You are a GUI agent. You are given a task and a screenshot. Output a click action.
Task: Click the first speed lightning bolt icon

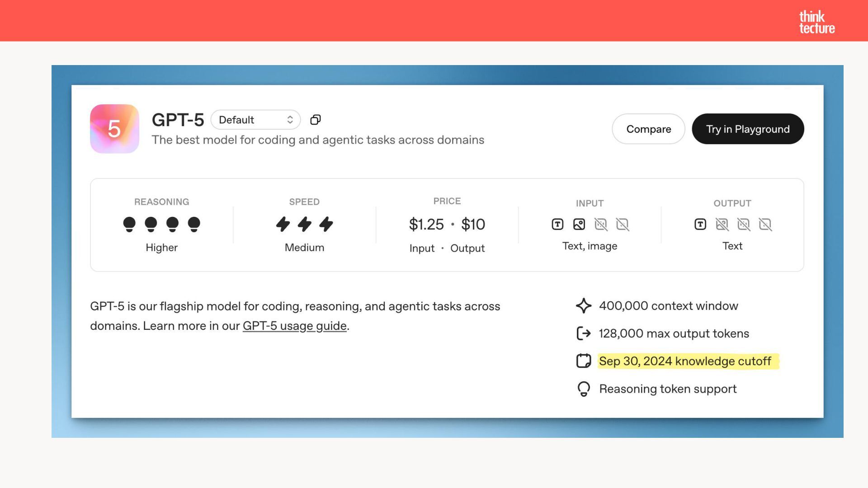pos(283,224)
